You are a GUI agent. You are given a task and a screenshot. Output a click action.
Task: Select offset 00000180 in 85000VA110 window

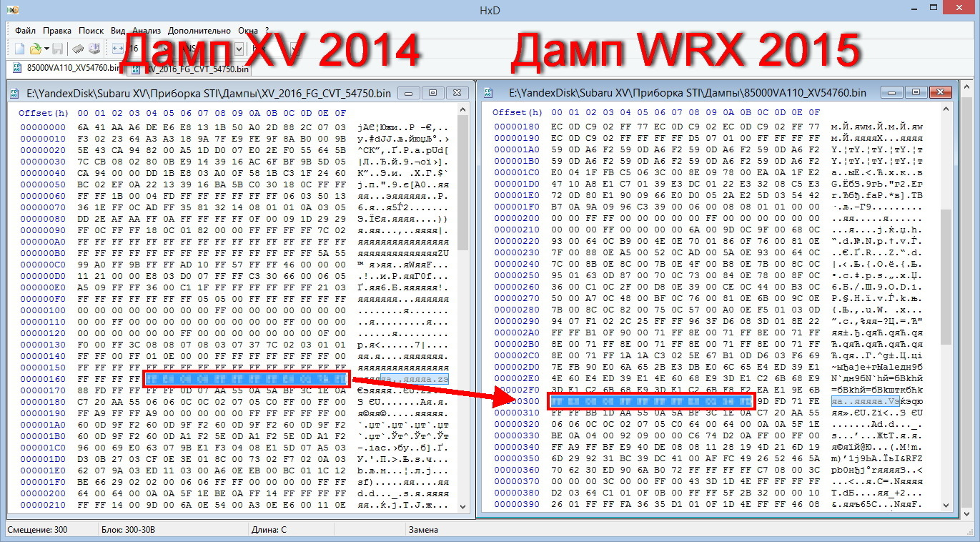point(517,127)
